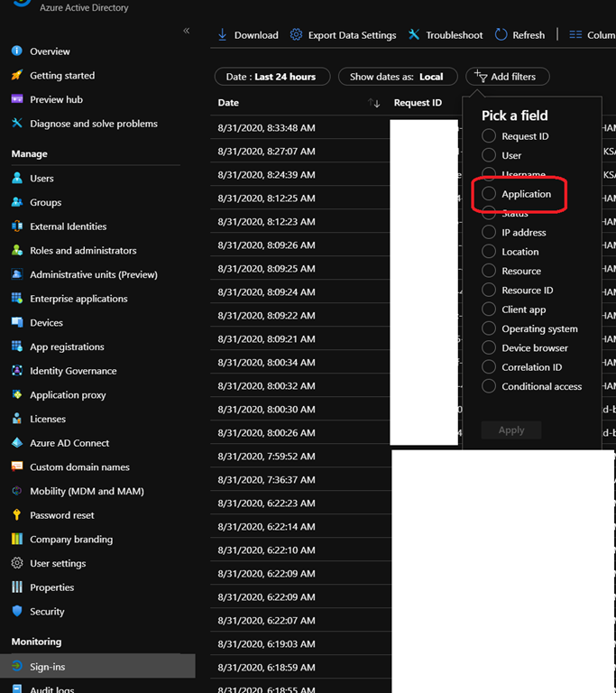Sort by the Date column arrows
The height and width of the screenshot is (693, 616).
[x=374, y=103]
